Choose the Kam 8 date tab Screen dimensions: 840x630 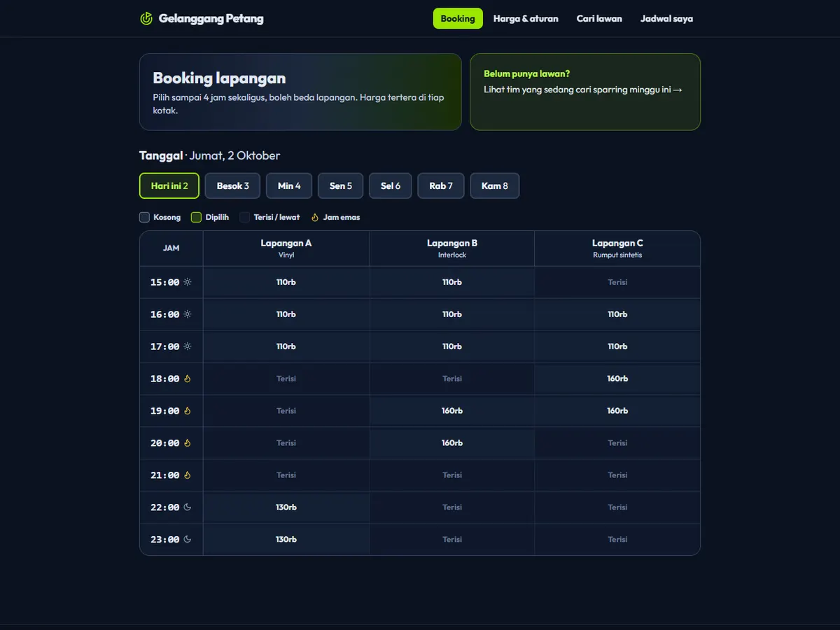tap(495, 186)
